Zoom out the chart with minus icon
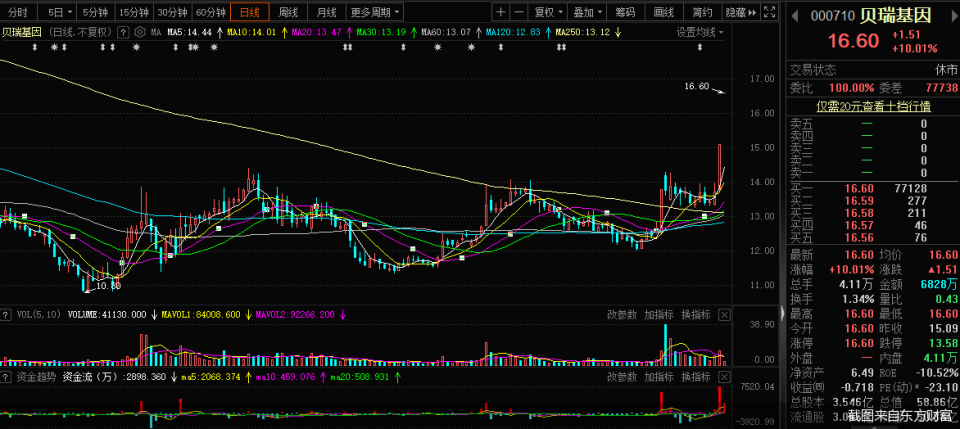 [519, 12]
